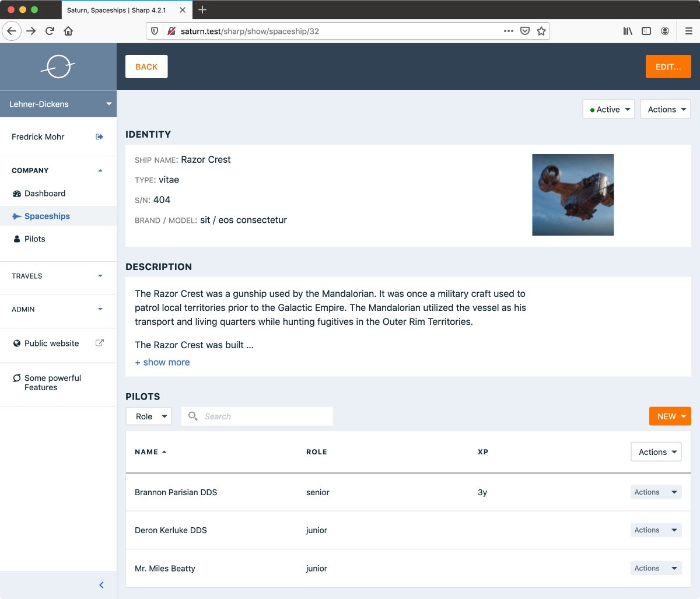Screen dimensions: 700x599
Task: Click the magnifier icon in the pilots search
Action: pyautogui.click(x=192, y=416)
